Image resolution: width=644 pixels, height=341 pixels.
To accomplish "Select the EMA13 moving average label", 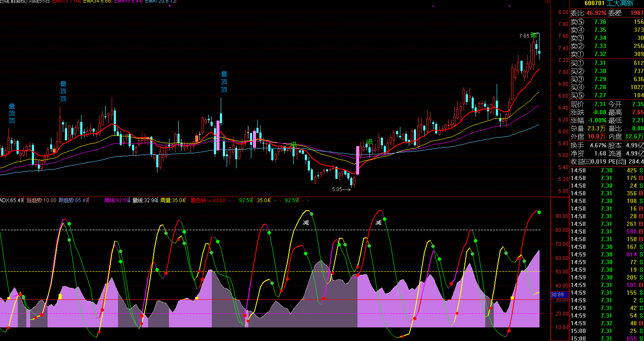I will pyautogui.click(x=66, y=2).
